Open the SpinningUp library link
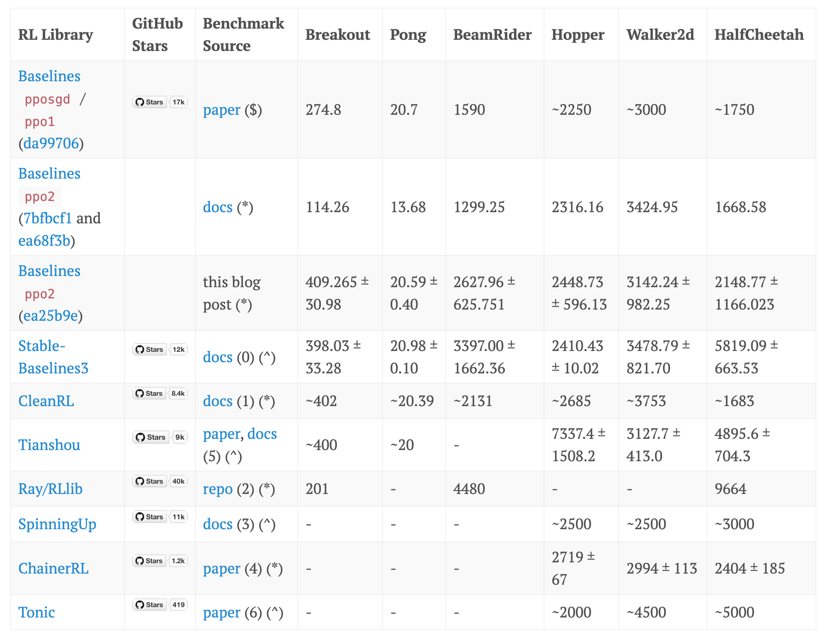Screen dimensions: 839x644 point(57,524)
